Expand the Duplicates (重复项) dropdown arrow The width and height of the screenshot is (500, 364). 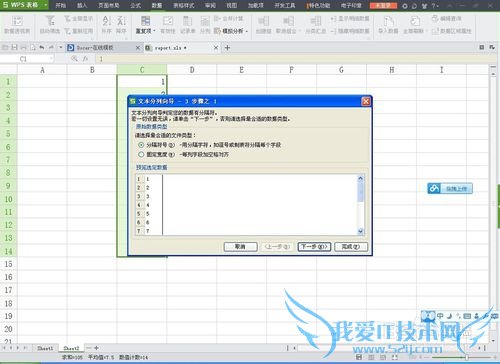pos(154,31)
